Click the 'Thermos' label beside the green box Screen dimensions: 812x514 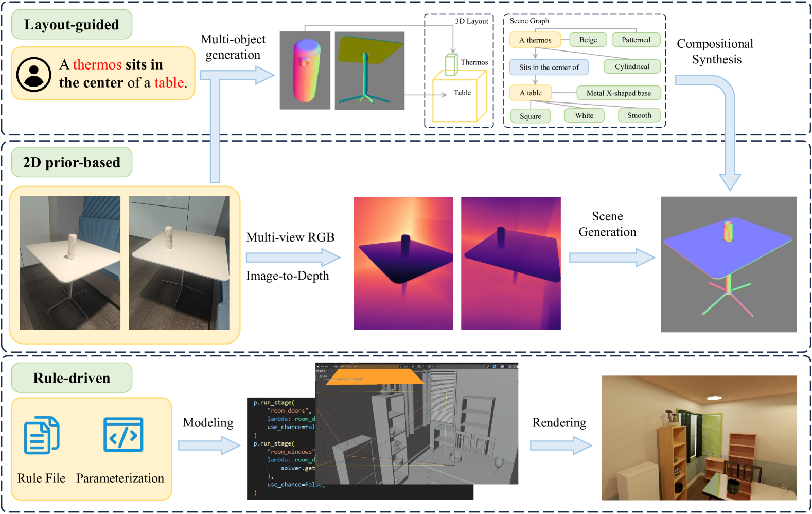(x=474, y=62)
